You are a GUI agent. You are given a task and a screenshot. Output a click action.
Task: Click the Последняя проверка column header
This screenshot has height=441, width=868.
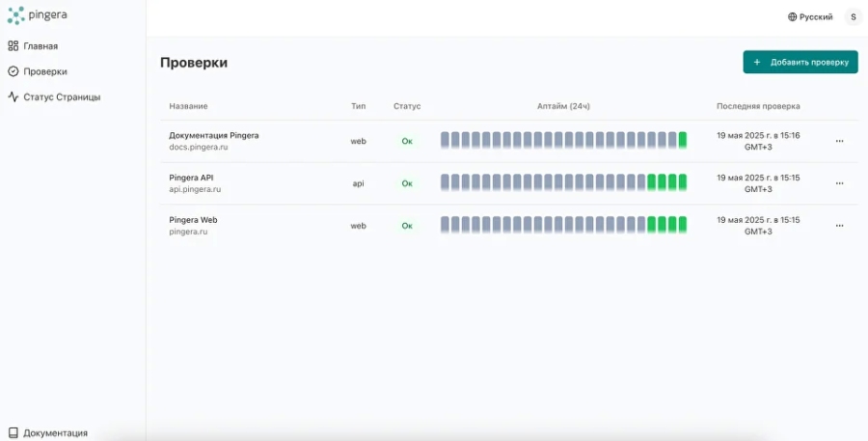pos(758,106)
